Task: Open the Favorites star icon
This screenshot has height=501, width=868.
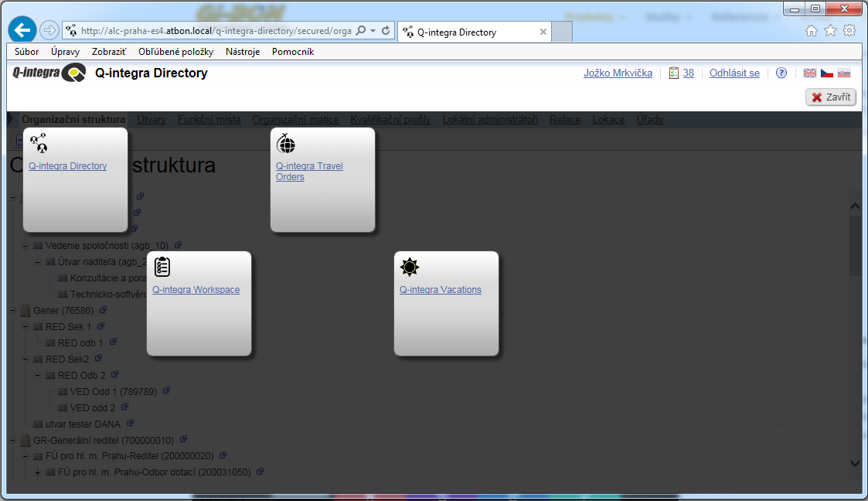Action: [x=830, y=31]
